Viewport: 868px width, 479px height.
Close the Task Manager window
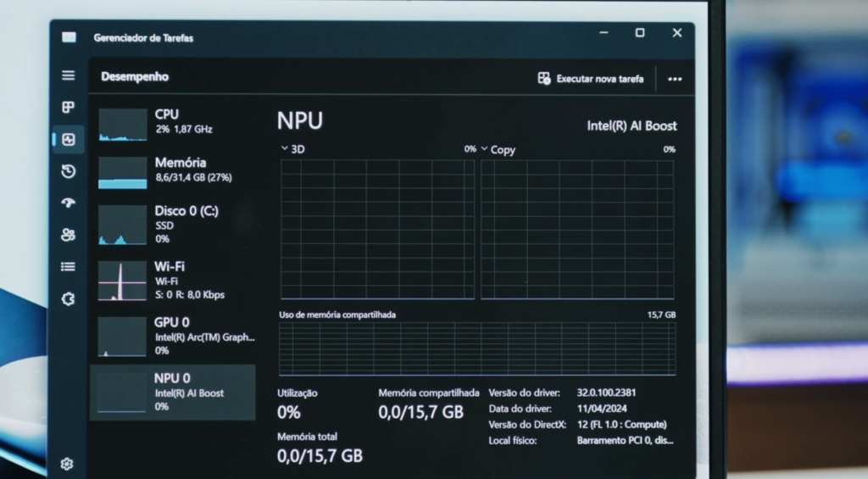[677, 33]
